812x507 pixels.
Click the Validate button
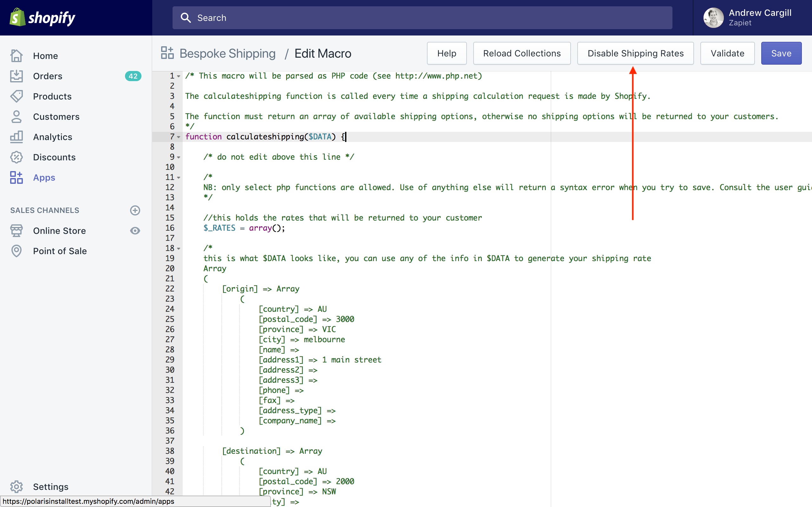coord(727,53)
